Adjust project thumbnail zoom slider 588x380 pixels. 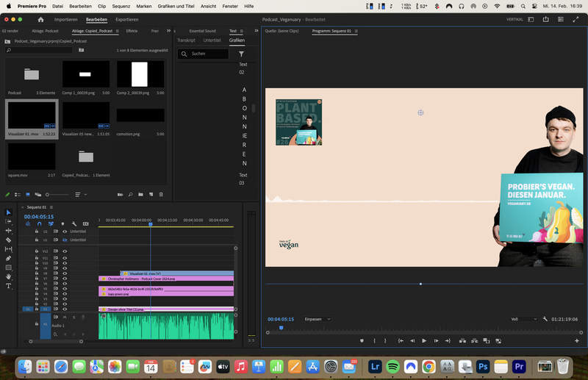(x=57, y=195)
